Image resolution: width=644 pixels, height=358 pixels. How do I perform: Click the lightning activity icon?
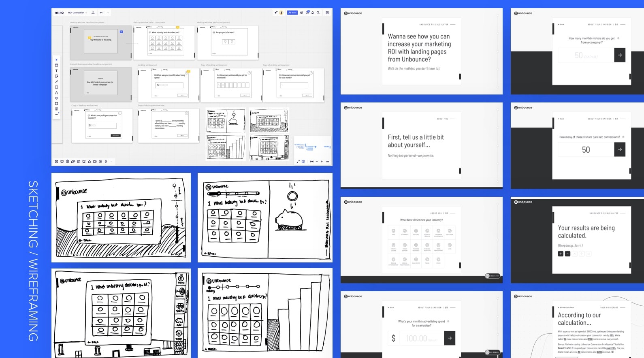pyautogui.click(x=106, y=161)
